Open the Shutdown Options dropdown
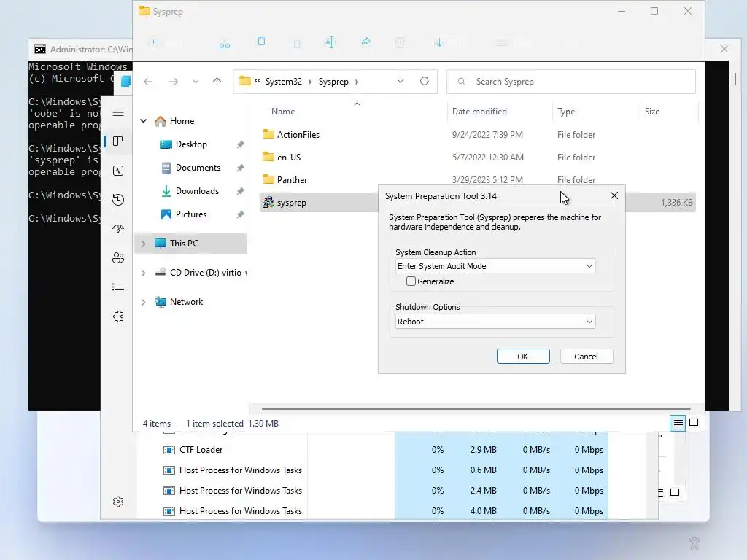 pos(495,322)
